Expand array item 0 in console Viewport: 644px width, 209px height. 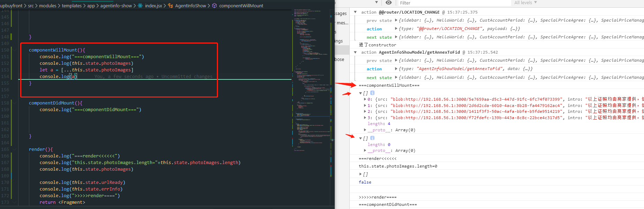[x=365, y=99]
